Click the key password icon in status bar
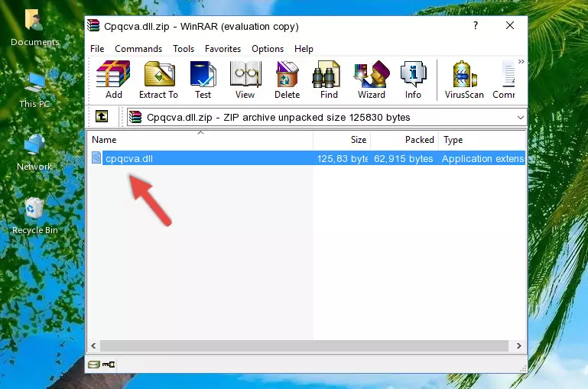Image resolution: width=588 pixels, height=389 pixels. [109, 365]
